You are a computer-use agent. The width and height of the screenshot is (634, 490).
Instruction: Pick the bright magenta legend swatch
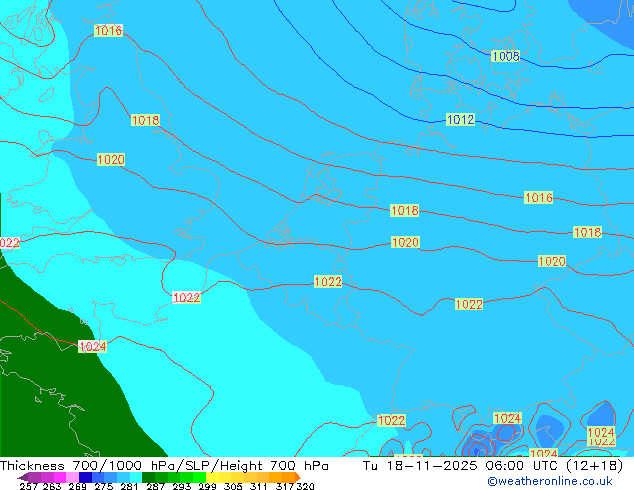tap(60, 477)
